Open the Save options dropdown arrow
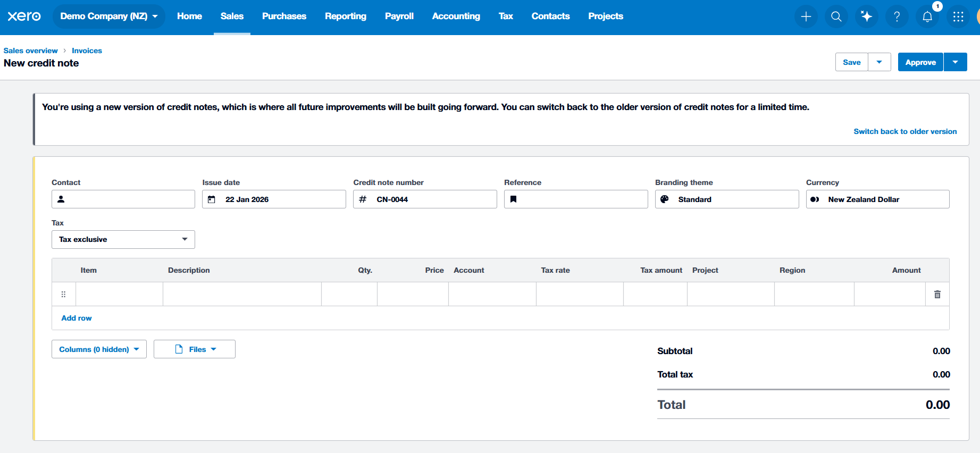980x453 pixels. click(x=880, y=62)
